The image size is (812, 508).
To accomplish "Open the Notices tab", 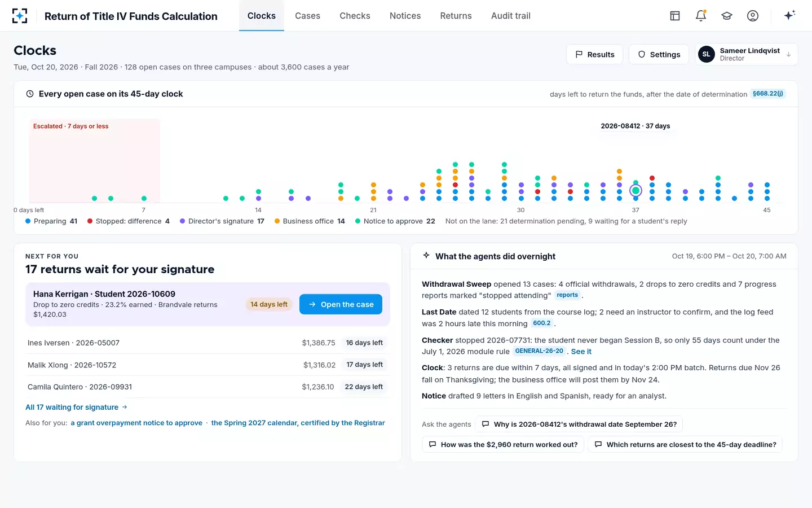I will tap(405, 16).
